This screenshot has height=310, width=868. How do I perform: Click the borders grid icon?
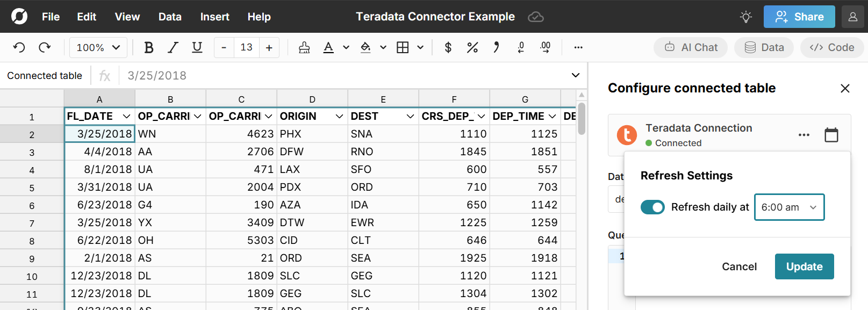coord(403,47)
